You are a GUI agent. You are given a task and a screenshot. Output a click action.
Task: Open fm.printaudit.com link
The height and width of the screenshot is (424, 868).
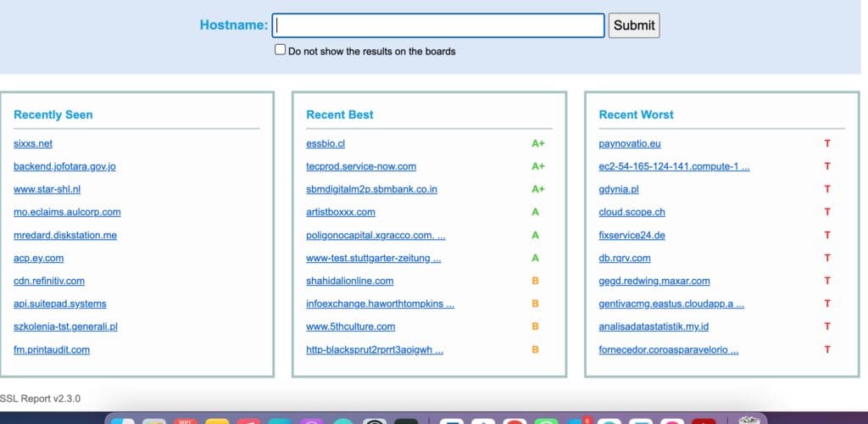pyautogui.click(x=52, y=350)
